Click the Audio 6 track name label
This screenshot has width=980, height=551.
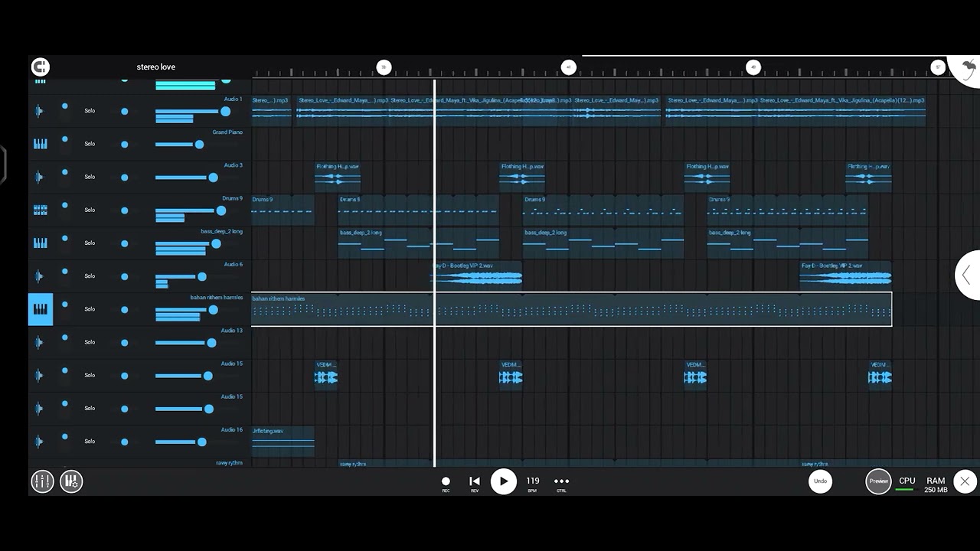[x=233, y=265]
